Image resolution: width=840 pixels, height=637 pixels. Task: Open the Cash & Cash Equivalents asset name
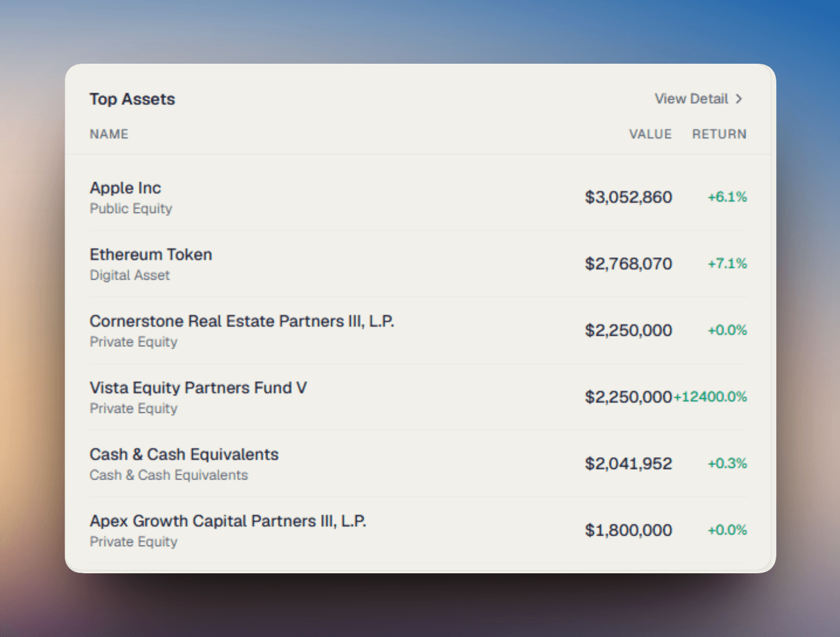coord(184,454)
